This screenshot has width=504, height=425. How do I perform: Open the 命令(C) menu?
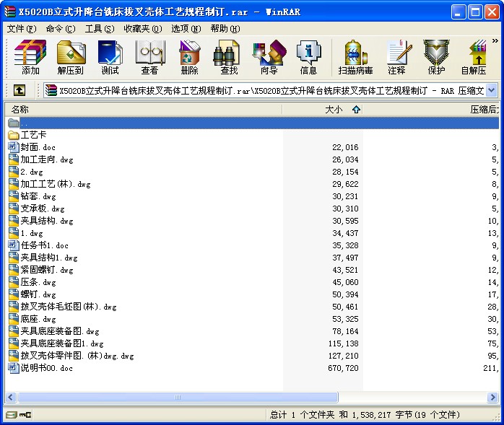tap(61, 29)
